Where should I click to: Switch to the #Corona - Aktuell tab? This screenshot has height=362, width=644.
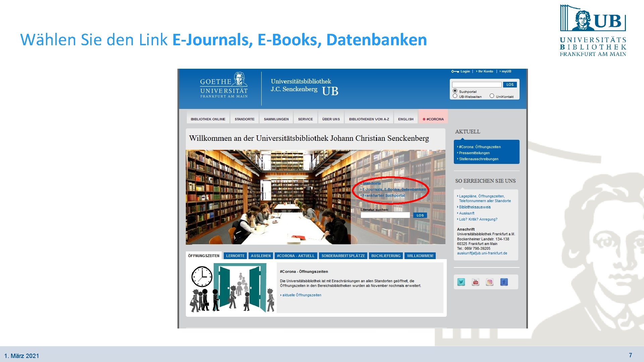tap(296, 256)
